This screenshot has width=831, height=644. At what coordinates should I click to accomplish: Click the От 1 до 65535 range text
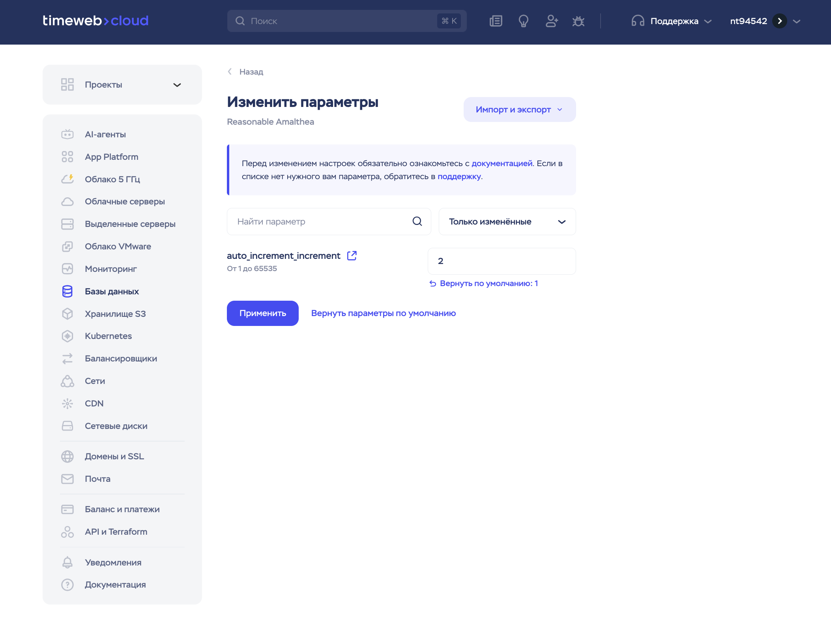pyautogui.click(x=252, y=269)
